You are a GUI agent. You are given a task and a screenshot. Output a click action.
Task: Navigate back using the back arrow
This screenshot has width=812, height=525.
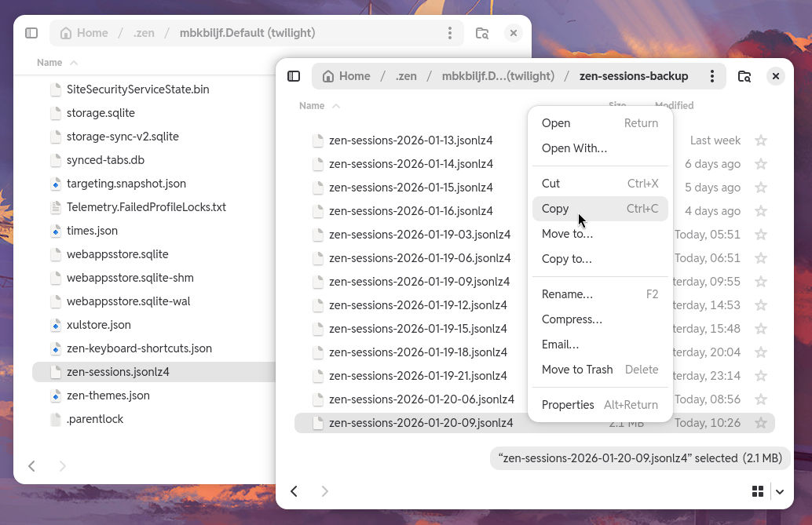(x=294, y=490)
